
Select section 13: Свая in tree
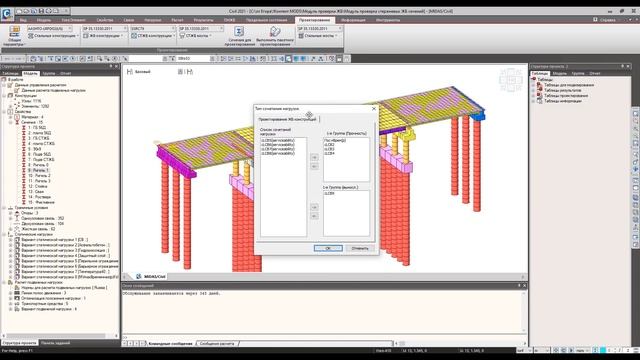click(x=37, y=191)
